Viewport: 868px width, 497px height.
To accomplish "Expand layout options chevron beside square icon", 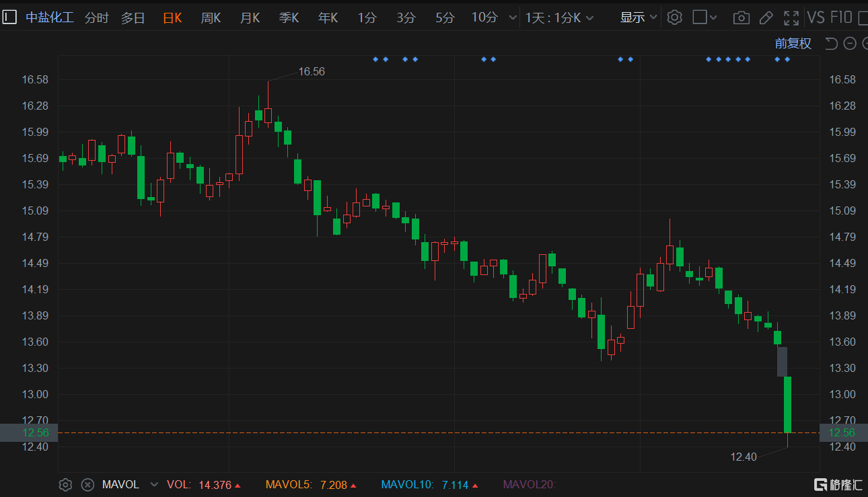I will pyautogui.click(x=714, y=18).
